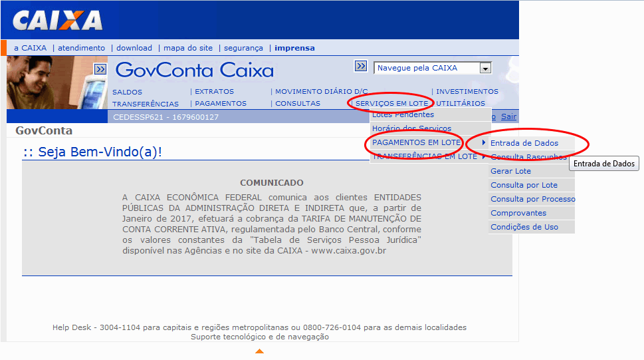The width and height of the screenshot is (644, 360).
Task: Open the Navegue pela CAIXA dropdown arrow
Action: coord(485,69)
